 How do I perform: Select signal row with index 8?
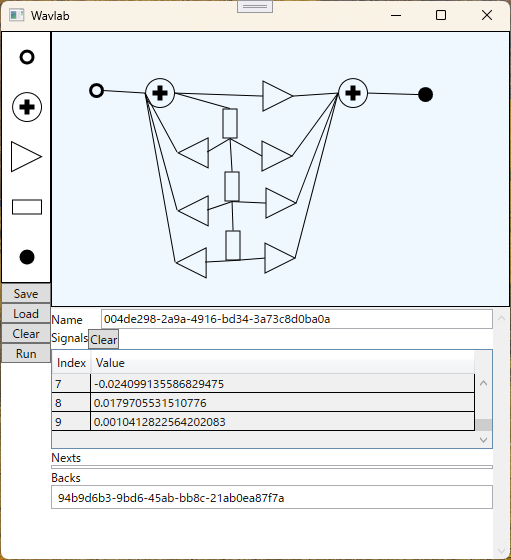coord(263,402)
